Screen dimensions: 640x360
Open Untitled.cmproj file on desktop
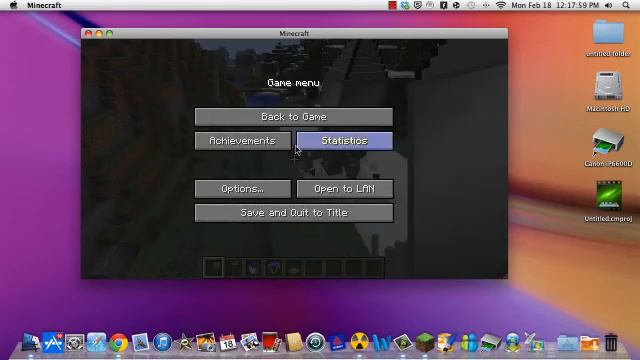[x=608, y=201]
